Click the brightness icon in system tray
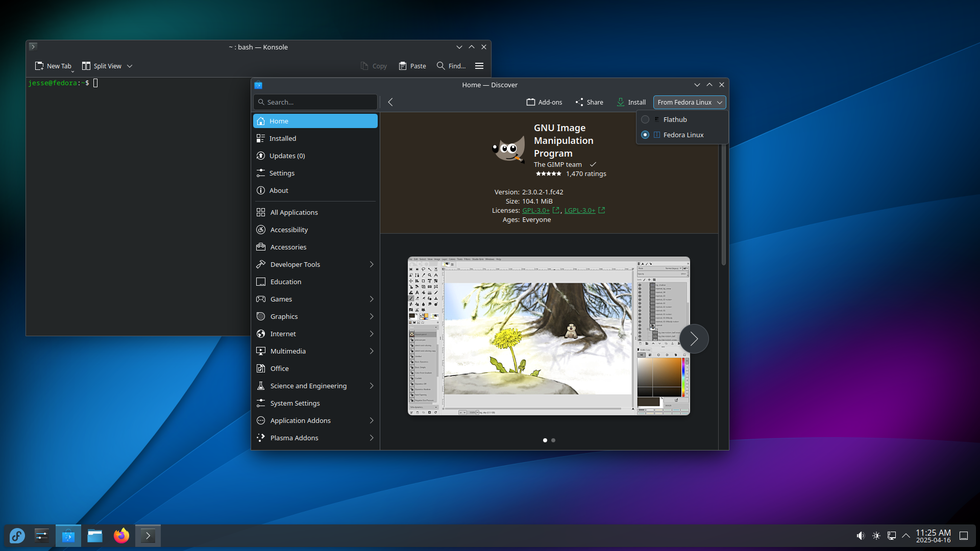The width and height of the screenshot is (980, 551). point(876,536)
